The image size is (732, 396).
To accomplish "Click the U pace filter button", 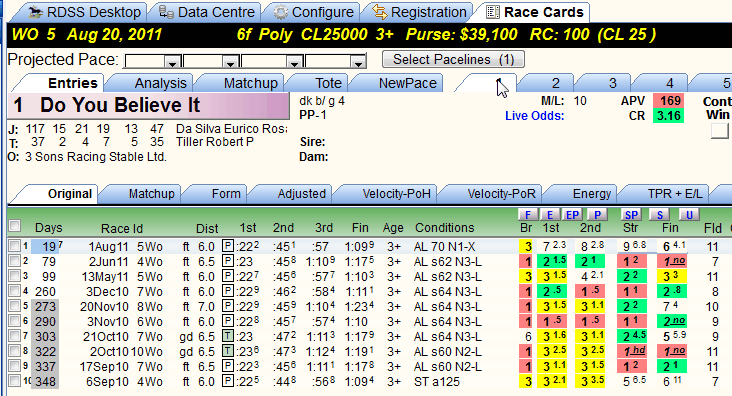I will coord(689,215).
